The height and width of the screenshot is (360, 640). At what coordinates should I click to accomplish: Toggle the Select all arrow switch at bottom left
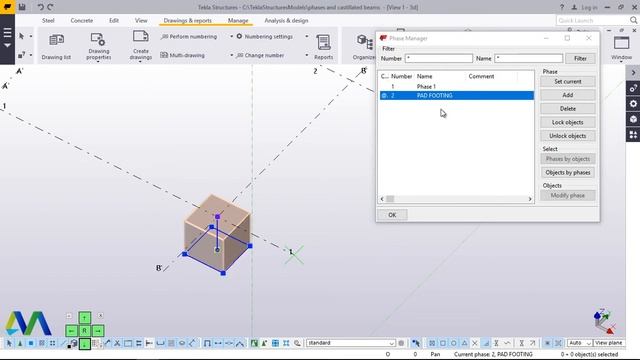[x=9, y=343]
